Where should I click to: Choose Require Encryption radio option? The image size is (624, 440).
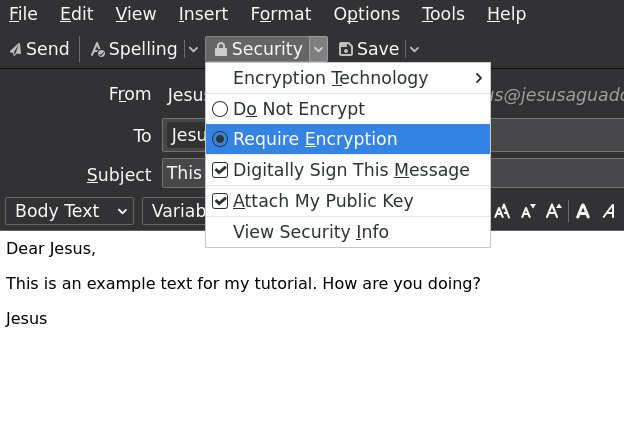314,139
